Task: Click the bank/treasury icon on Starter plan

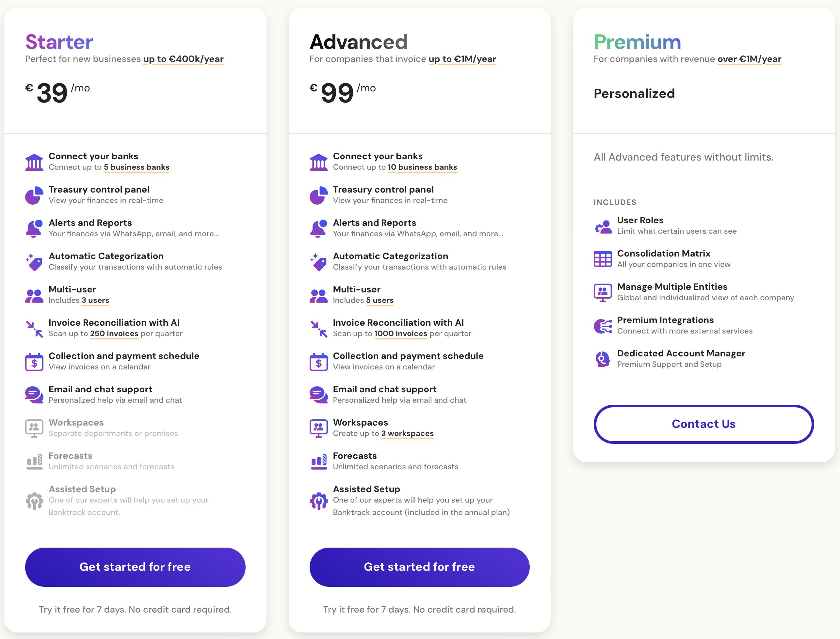Action: coord(34,161)
